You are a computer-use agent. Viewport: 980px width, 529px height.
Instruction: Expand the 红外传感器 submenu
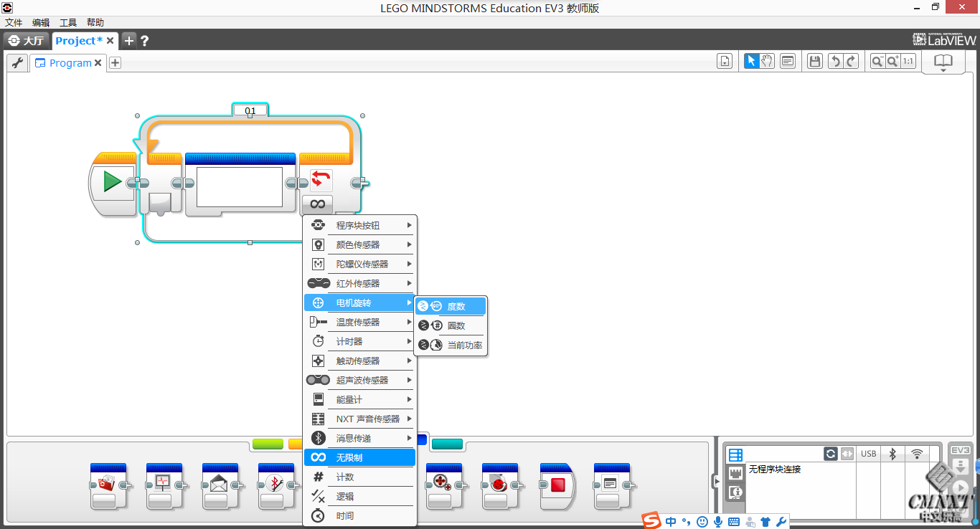pyautogui.click(x=360, y=283)
